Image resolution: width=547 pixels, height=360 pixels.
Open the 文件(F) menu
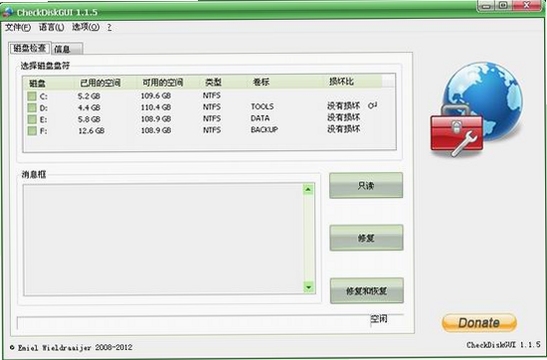(x=17, y=27)
